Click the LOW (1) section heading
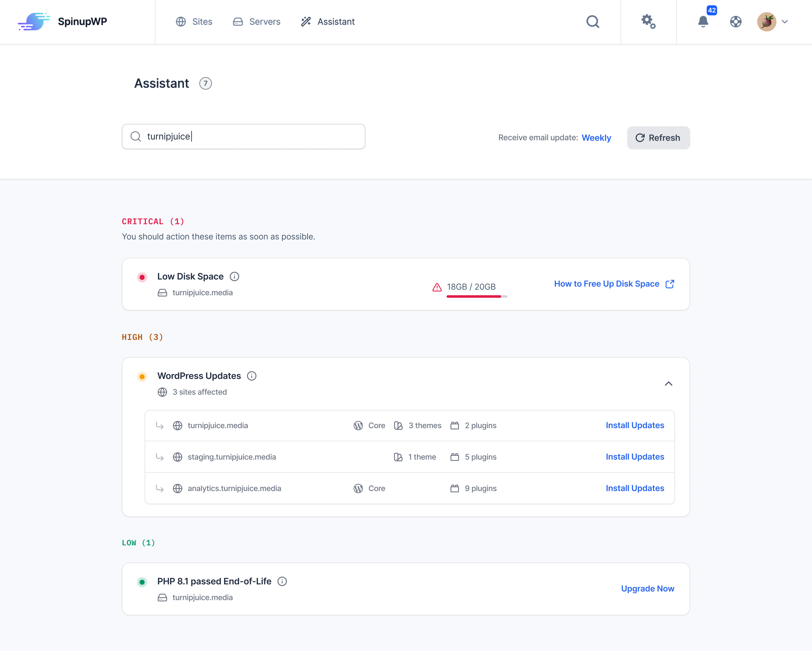The width and height of the screenshot is (812, 651). coord(138,542)
